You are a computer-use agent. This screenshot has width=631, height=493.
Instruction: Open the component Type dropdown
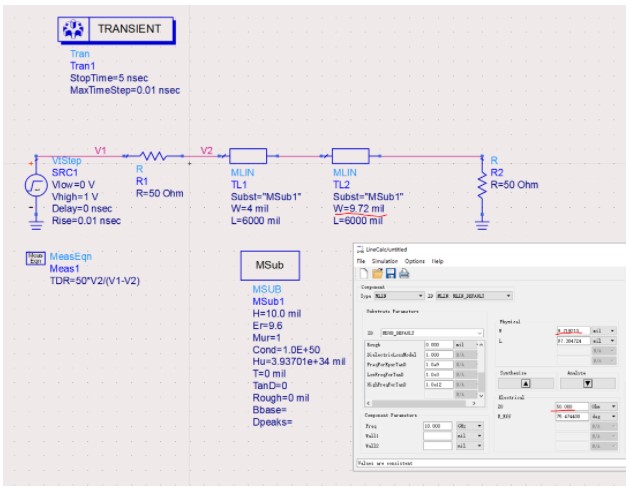pos(399,296)
